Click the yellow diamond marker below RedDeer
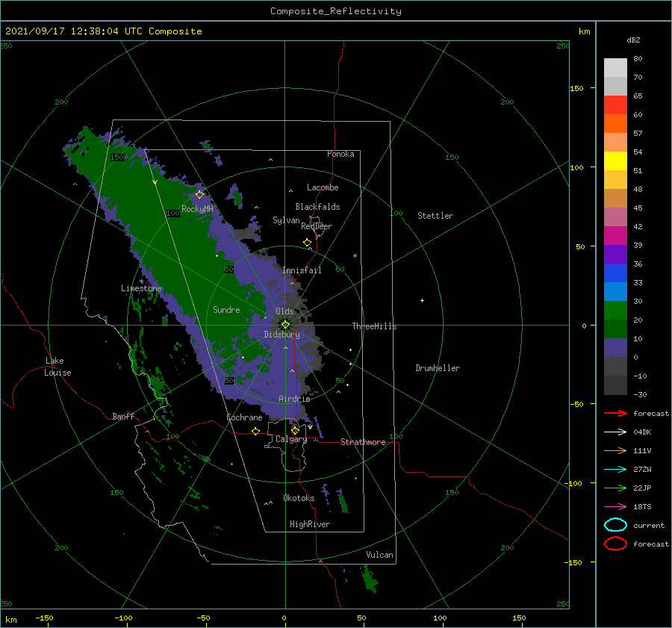The height and width of the screenshot is (628, 672). click(x=308, y=243)
